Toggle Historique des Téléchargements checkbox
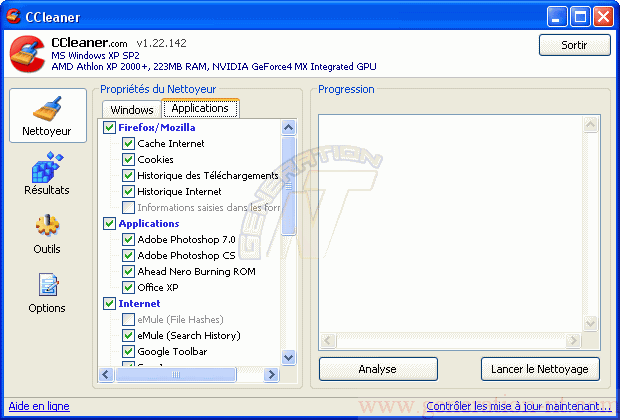 tap(128, 175)
